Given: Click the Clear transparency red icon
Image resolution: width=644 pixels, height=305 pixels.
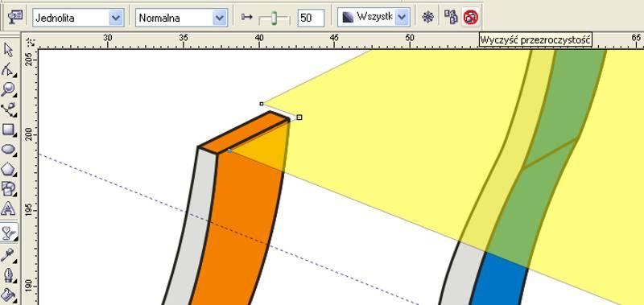Looking at the screenshot, I should coord(470,17).
